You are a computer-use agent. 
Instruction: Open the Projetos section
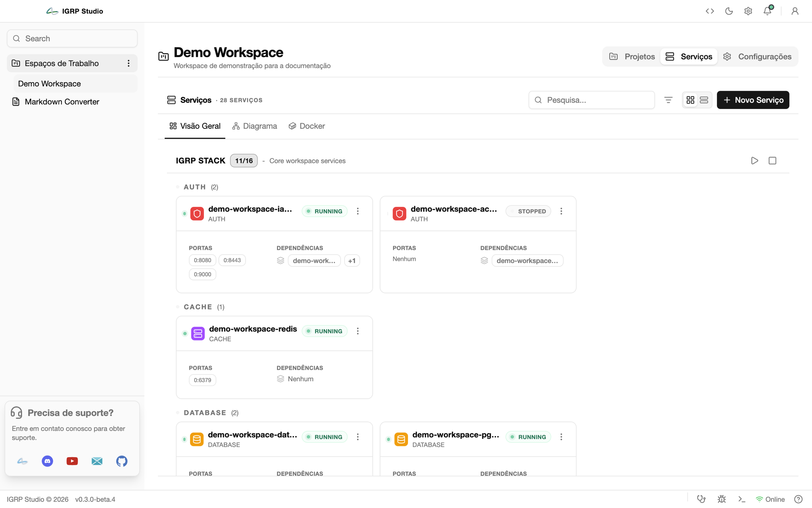632,56
